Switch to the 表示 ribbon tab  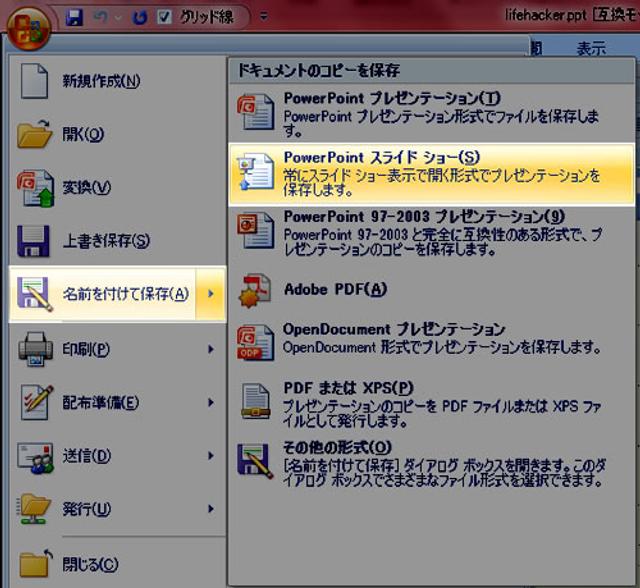[x=591, y=49]
